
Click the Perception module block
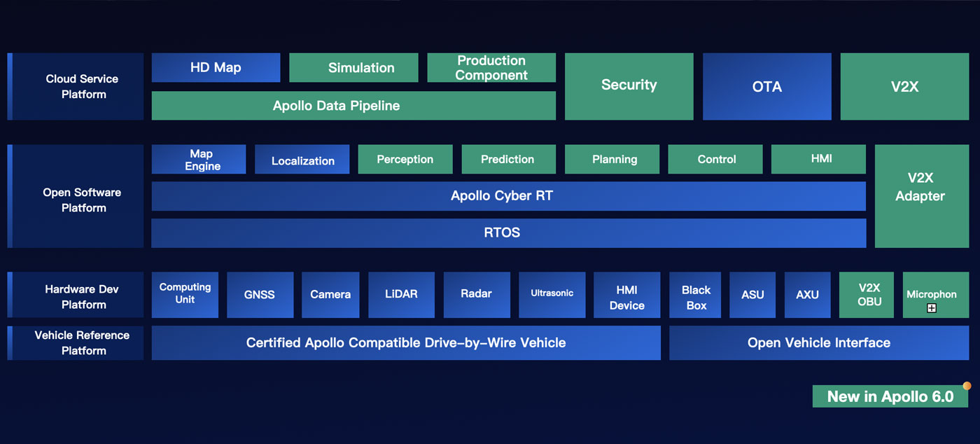point(405,160)
